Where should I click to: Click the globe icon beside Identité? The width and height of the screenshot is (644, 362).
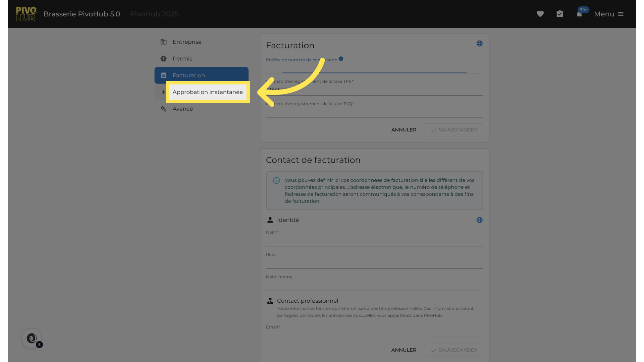coord(480,220)
